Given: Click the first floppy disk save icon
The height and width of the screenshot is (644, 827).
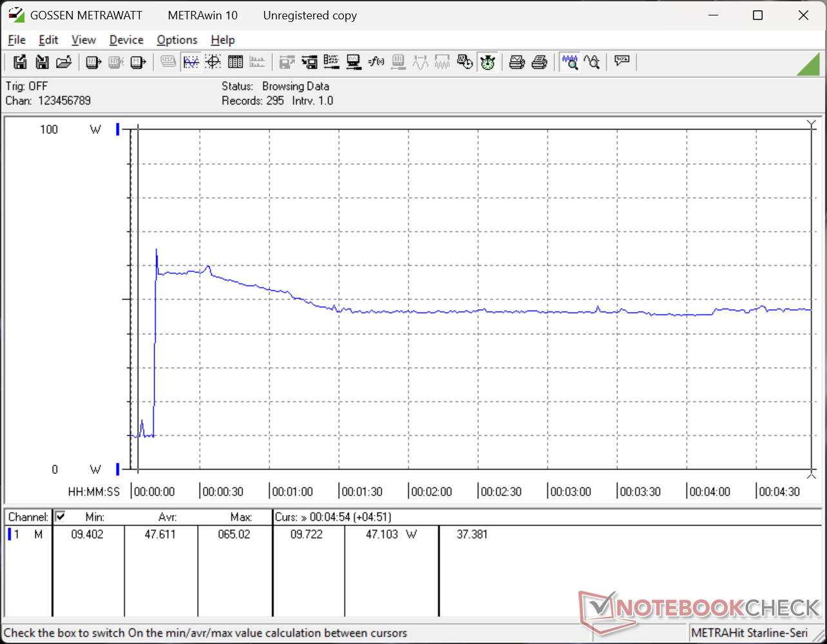Looking at the screenshot, I should coord(20,62).
